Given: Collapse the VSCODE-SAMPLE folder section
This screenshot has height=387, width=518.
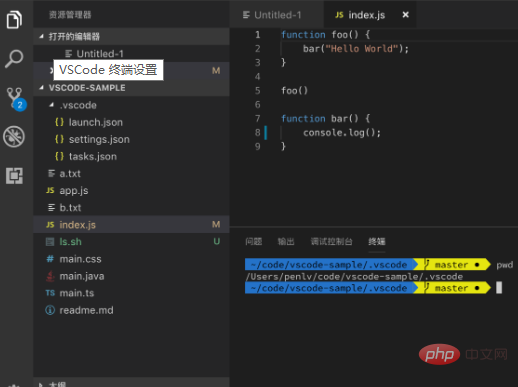Looking at the screenshot, I should pyautogui.click(x=41, y=88).
